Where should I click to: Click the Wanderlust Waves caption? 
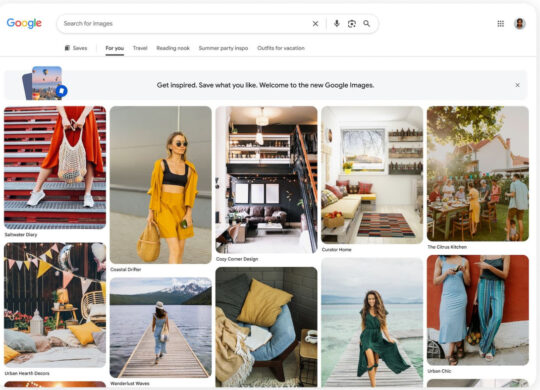tap(130, 383)
